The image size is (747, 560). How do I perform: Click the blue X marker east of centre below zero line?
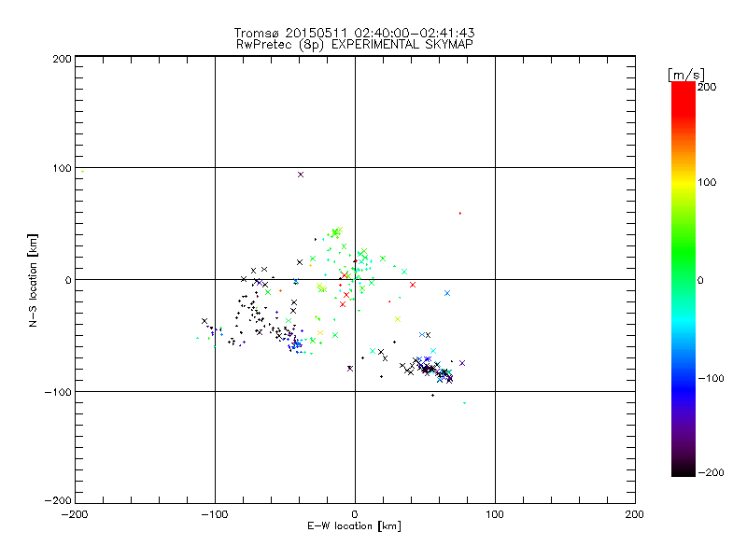coord(447,293)
